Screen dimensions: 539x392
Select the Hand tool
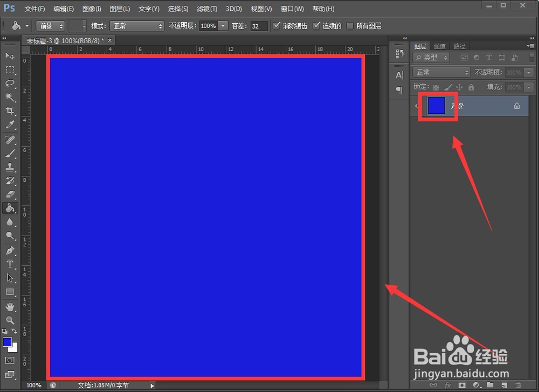10,306
